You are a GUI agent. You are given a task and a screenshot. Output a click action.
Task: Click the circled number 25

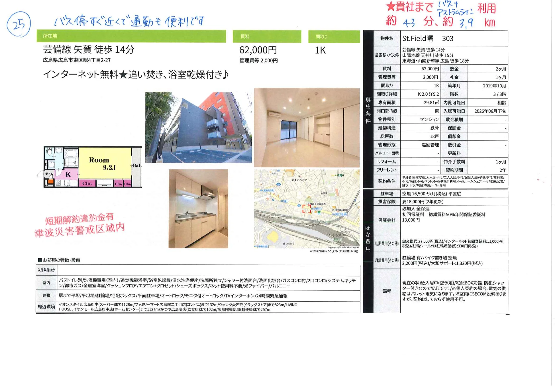tap(18, 25)
